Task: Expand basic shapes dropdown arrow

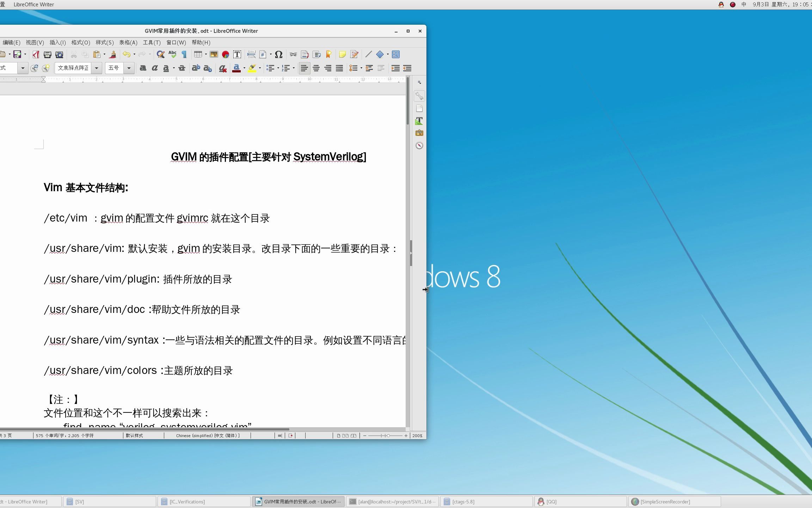Action: pos(388,54)
